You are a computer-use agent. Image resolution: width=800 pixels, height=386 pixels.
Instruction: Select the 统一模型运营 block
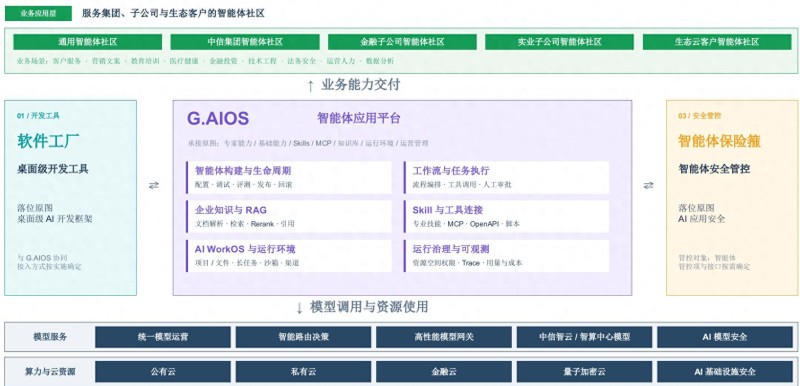(163, 337)
